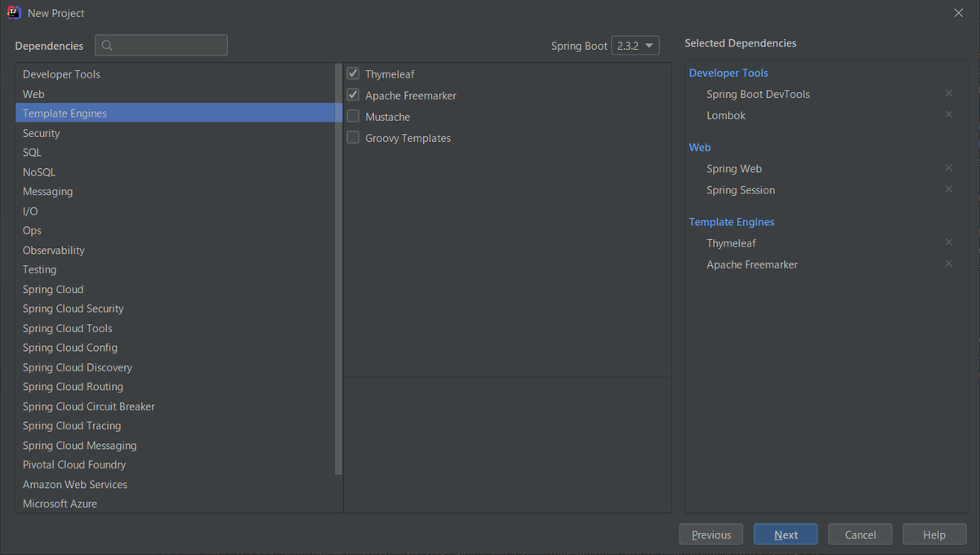The width and height of the screenshot is (980, 555).
Task: Open the Spring Boot version dropdown
Action: click(x=635, y=46)
